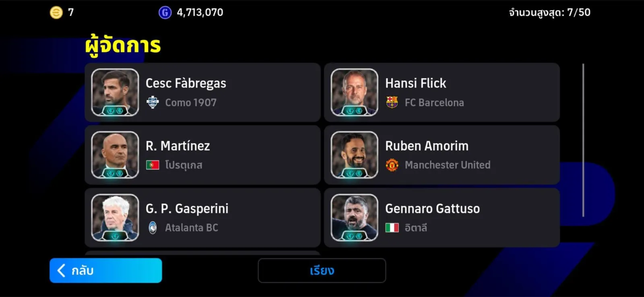Click the Atalanta BC club crest
The height and width of the screenshot is (297, 644).
pyautogui.click(x=153, y=228)
